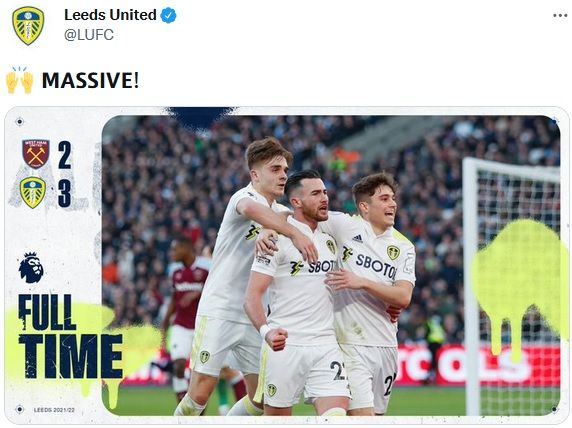
Task: Click the MASSIVE! tweet text
Action: pos(90,80)
